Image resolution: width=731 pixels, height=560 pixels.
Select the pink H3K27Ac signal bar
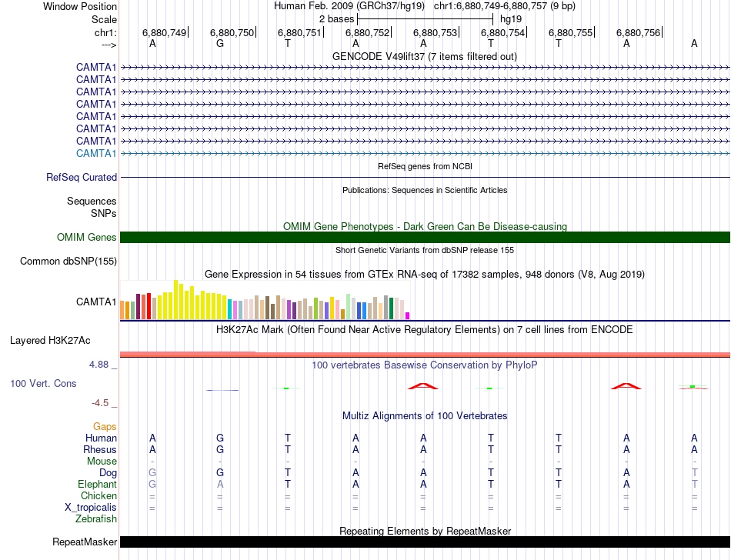click(425, 354)
